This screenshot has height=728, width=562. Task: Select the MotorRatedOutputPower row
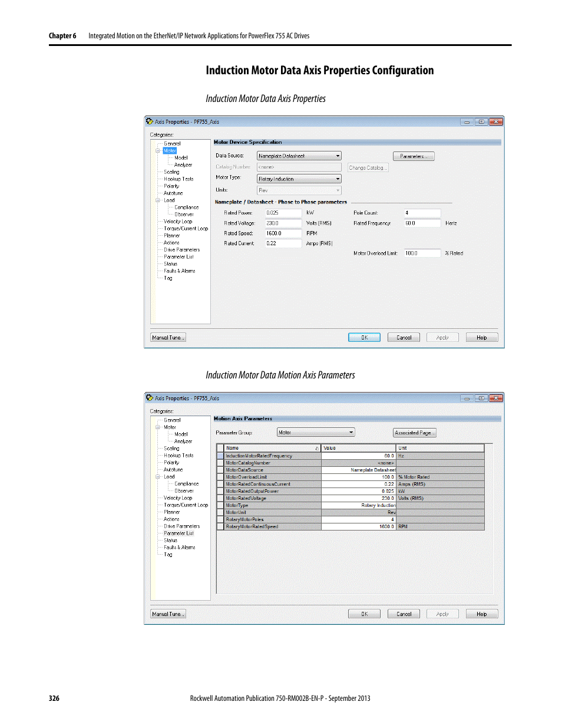351,491
